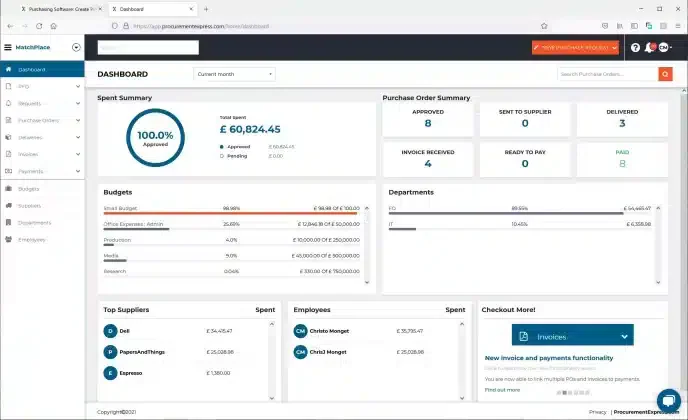Click the Search Purchase Orders field
Image resolution: width=688 pixels, height=420 pixels.
608,74
